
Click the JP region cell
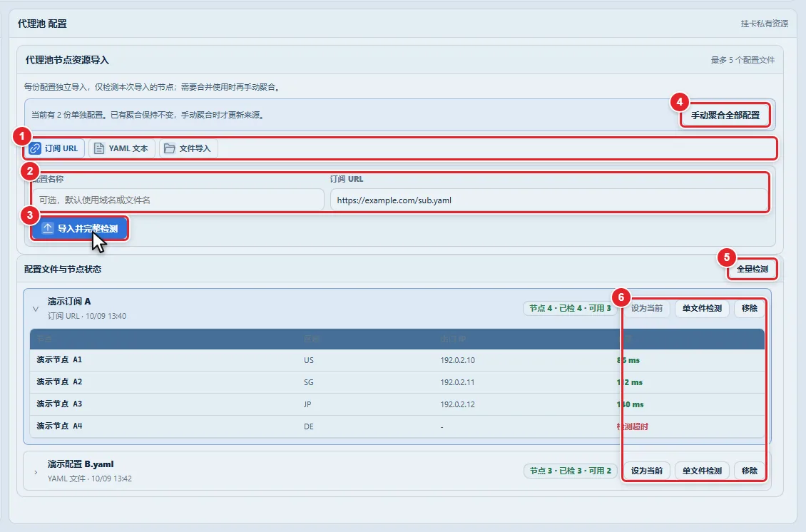pyautogui.click(x=307, y=404)
